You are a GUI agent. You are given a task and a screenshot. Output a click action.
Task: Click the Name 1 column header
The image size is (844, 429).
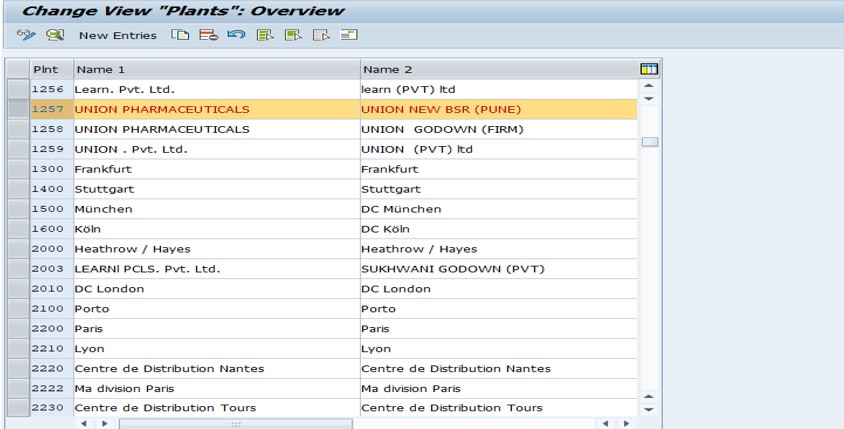(x=215, y=69)
